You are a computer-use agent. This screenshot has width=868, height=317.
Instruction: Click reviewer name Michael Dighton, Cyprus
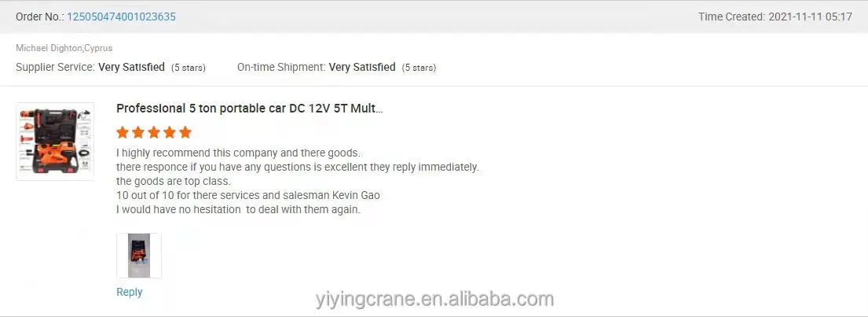[x=64, y=48]
